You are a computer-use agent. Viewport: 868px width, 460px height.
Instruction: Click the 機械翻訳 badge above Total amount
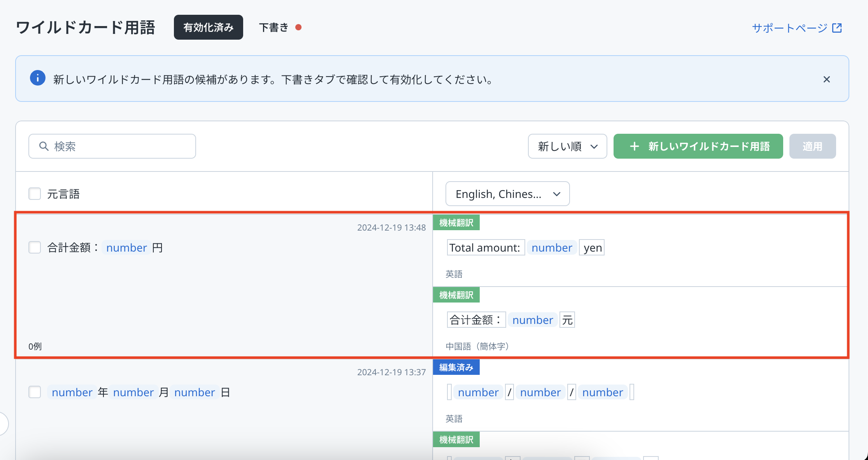[x=456, y=223]
